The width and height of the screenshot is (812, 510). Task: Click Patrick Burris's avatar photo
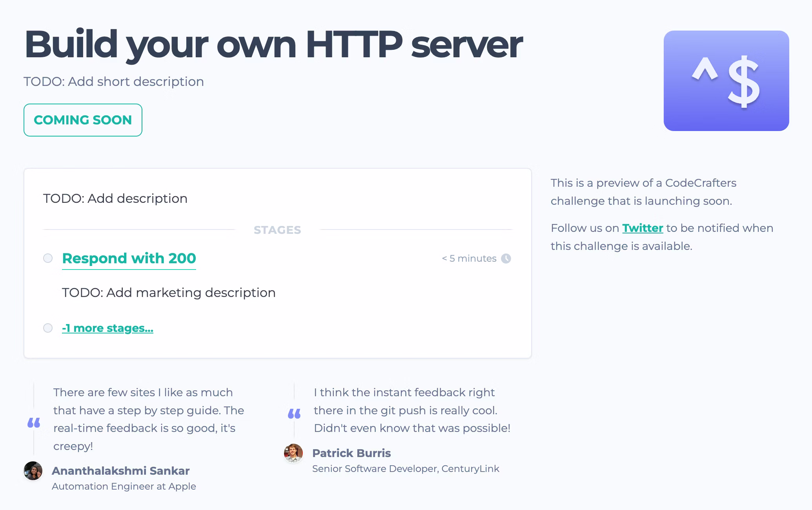pyautogui.click(x=293, y=453)
